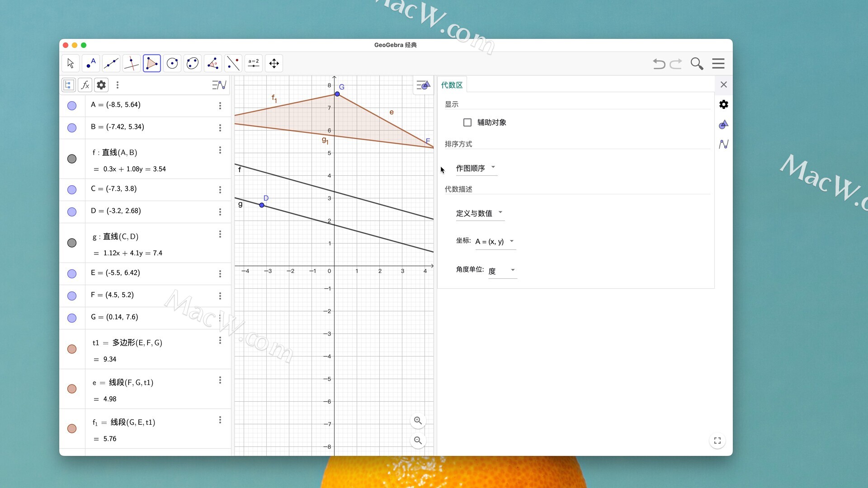Toggle visibility of point B
This screenshot has width=868, height=488.
[x=72, y=128]
